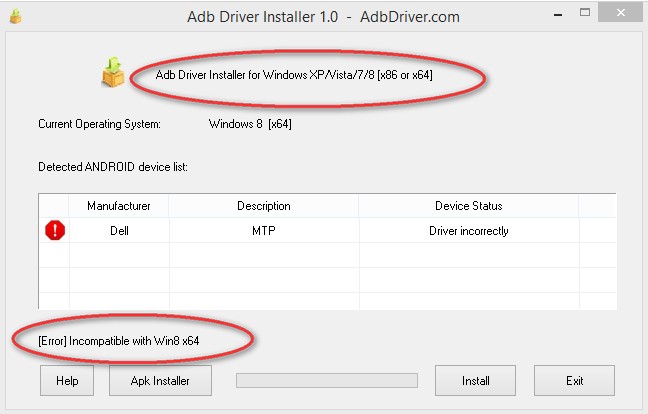Select the Dell manufacturer cell
The width and height of the screenshot is (648, 414).
point(119,231)
